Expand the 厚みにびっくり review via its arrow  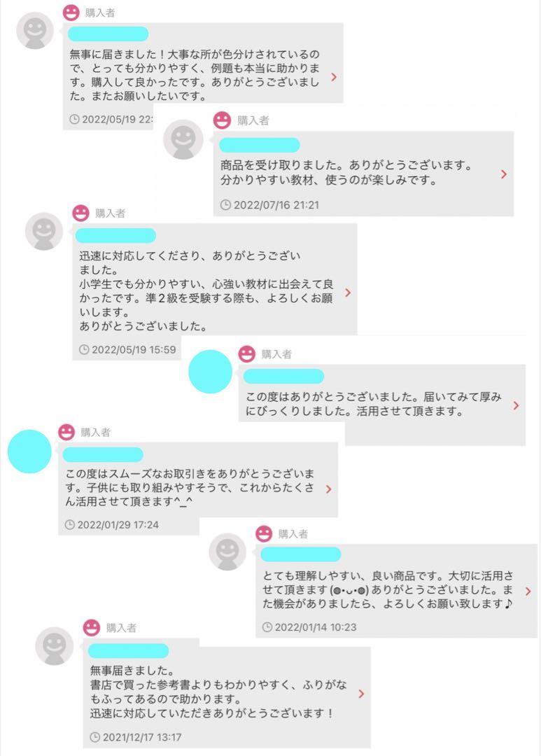click(517, 405)
